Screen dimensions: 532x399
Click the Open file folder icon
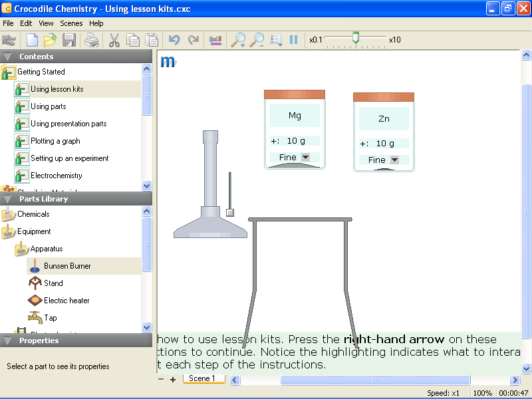point(51,40)
